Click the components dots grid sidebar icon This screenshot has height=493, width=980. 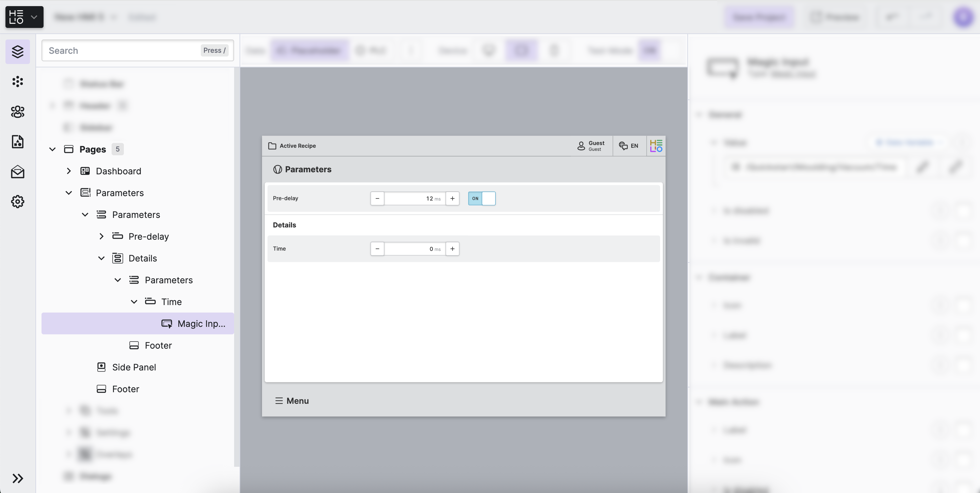click(17, 81)
